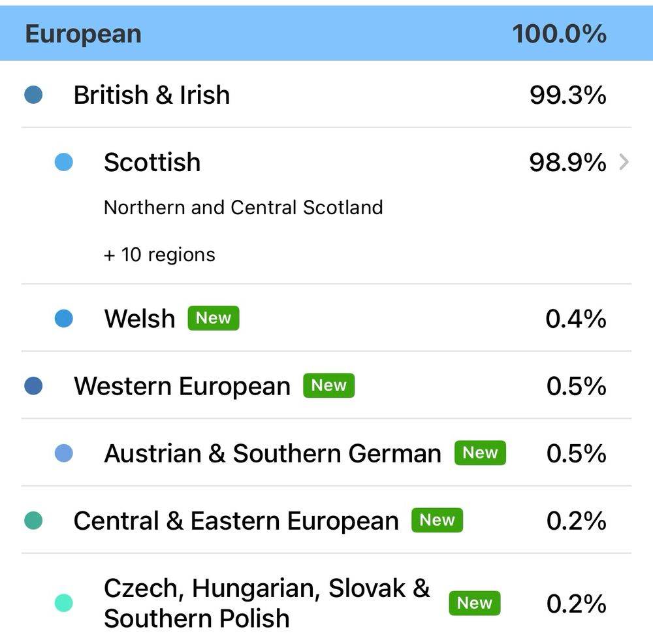Tap New badge next to Central & Eastern European
653x644 pixels.
click(x=437, y=520)
